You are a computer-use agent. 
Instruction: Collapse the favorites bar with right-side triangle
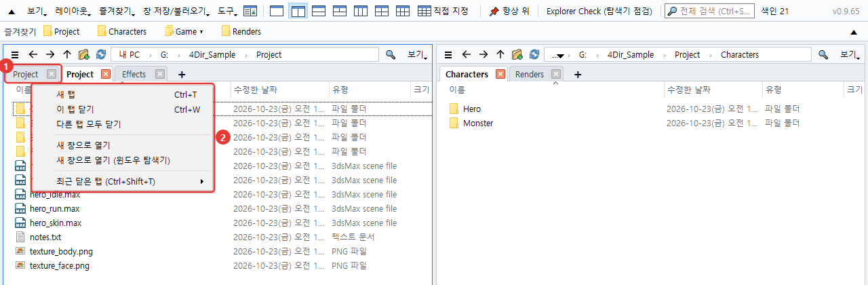pyautogui.click(x=853, y=32)
